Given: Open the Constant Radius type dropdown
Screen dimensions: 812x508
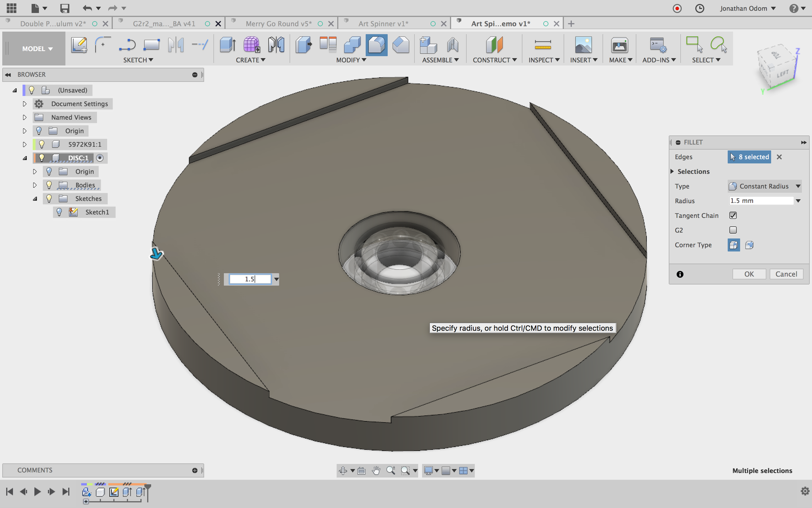Looking at the screenshot, I should [764, 186].
